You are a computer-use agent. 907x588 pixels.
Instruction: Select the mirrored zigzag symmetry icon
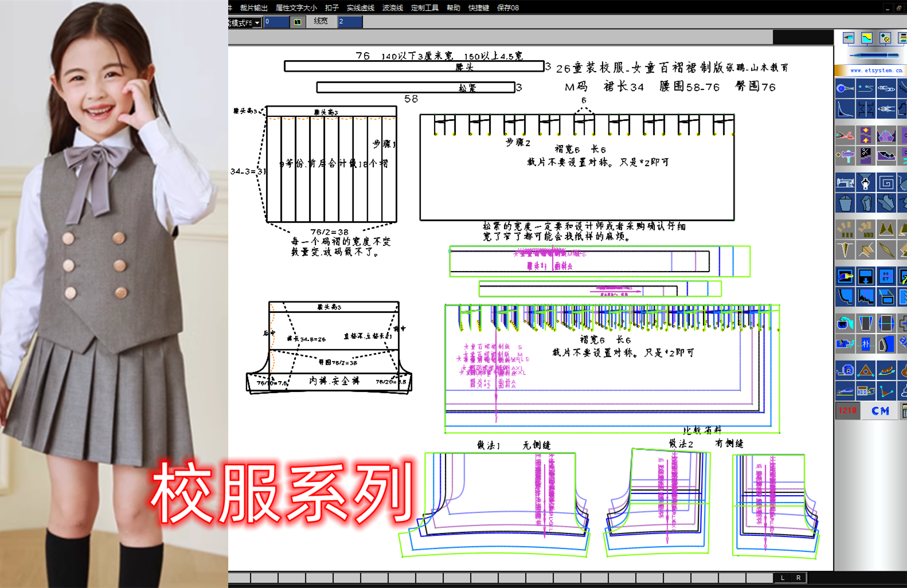click(x=866, y=109)
